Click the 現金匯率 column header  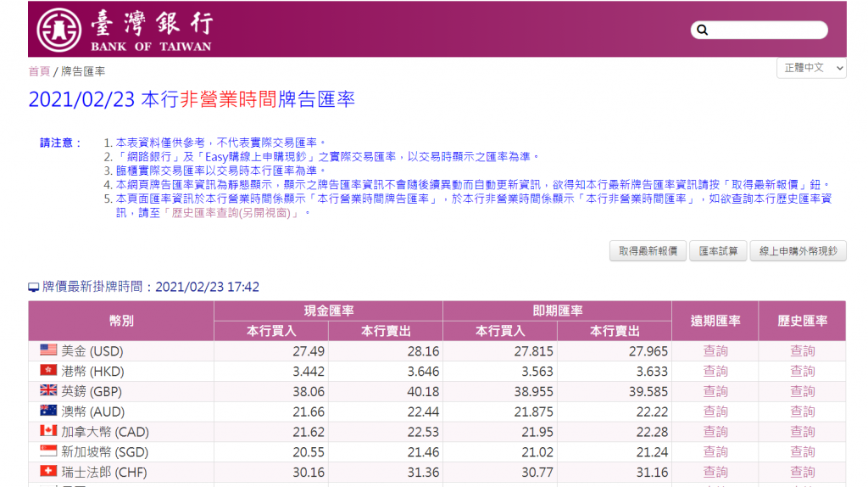pyautogui.click(x=328, y=311)
